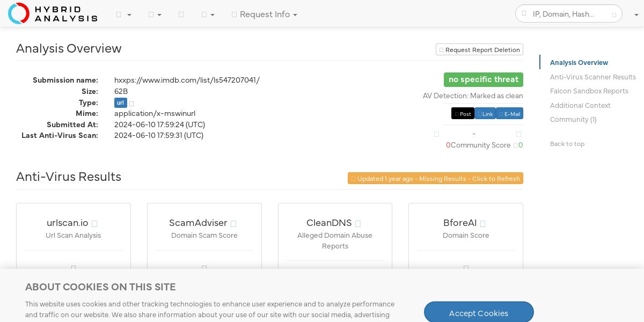Click the info icon next to url type badge
Viewport: 644px width, 322px height.
(x=131, y=104)
